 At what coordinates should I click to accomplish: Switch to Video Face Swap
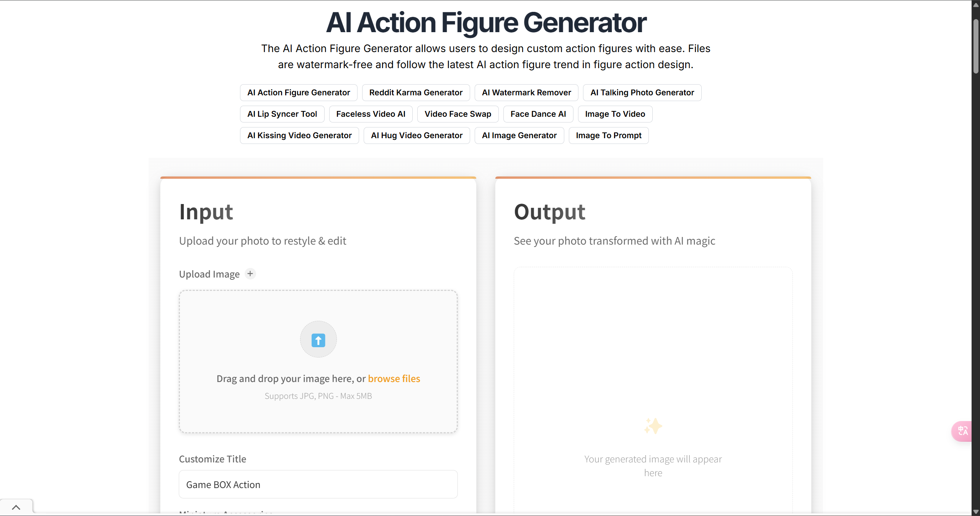pyautogui.click(x=457, y=114)
